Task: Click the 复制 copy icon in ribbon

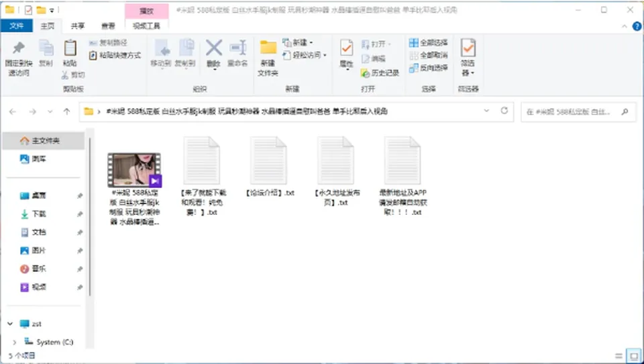Action: 46,48
